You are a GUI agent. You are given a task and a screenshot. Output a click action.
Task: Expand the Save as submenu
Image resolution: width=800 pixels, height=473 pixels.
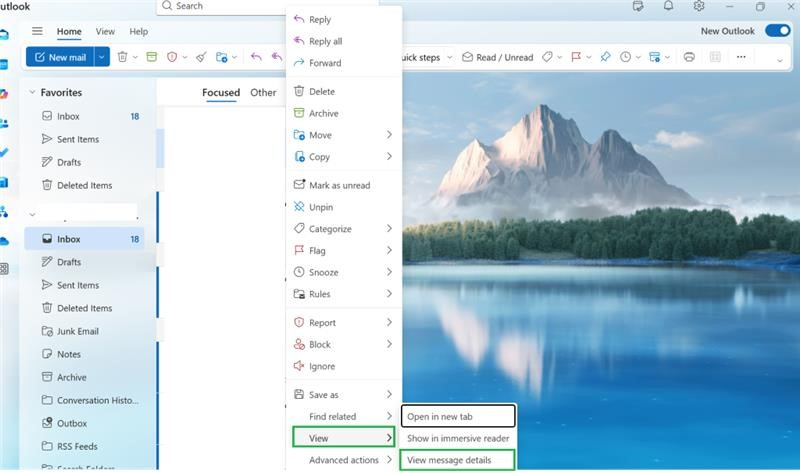click(343, 395)
